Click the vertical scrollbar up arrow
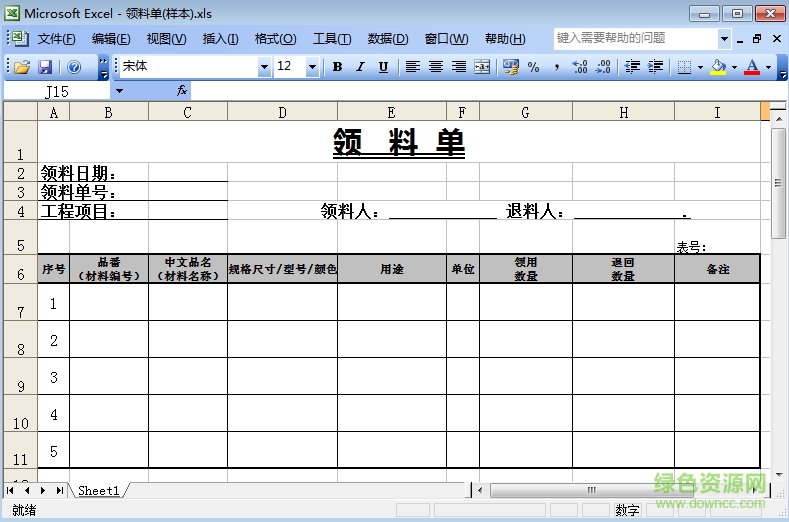 pos(778,119)
